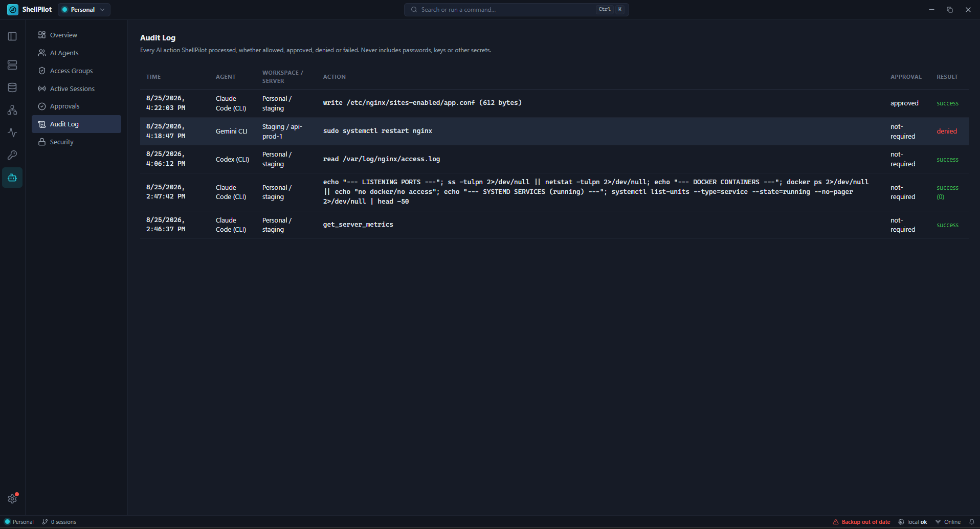Toggle the sidebar panel icon
The height and width of the screenshot is (529, 980).
click(12, 36)
